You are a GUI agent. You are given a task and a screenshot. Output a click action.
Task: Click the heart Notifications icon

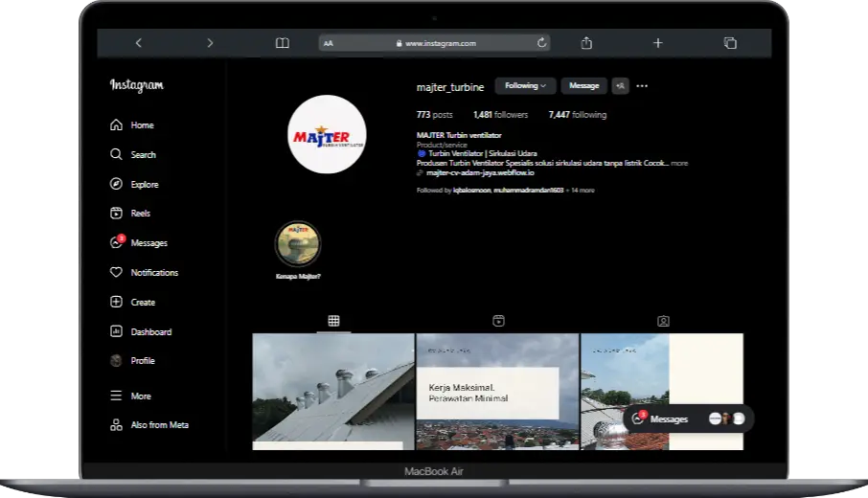tap(116, 272)
